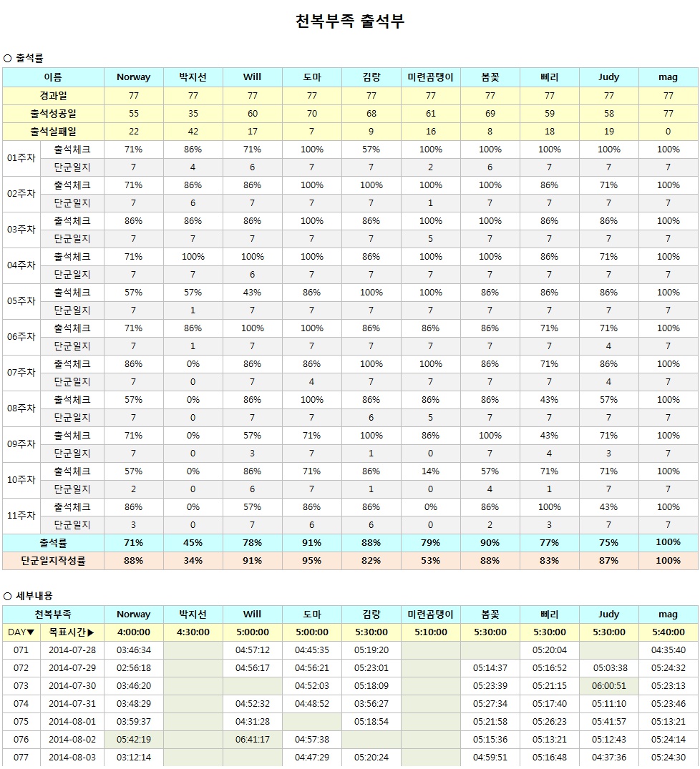The width and height of the screenshot is (700, 769).
Task: Click the ○ 세부내용 section heading
Action: pyautogui.click(x=28, y=595)
